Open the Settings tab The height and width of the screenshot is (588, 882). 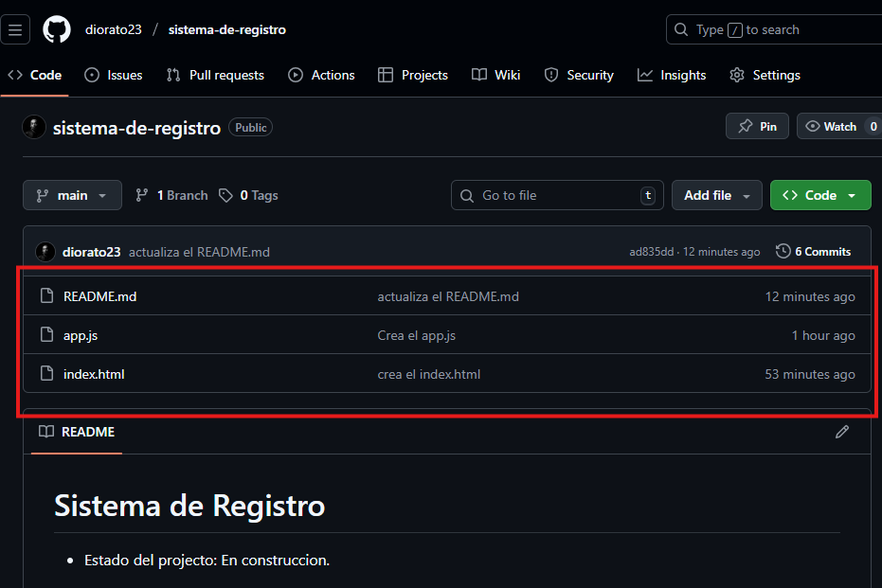765,75
